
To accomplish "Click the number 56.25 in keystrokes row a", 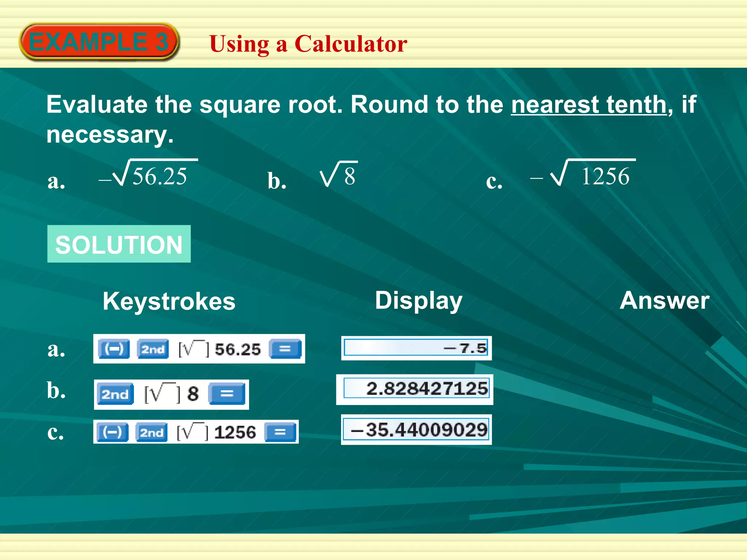I will [238, 349].
